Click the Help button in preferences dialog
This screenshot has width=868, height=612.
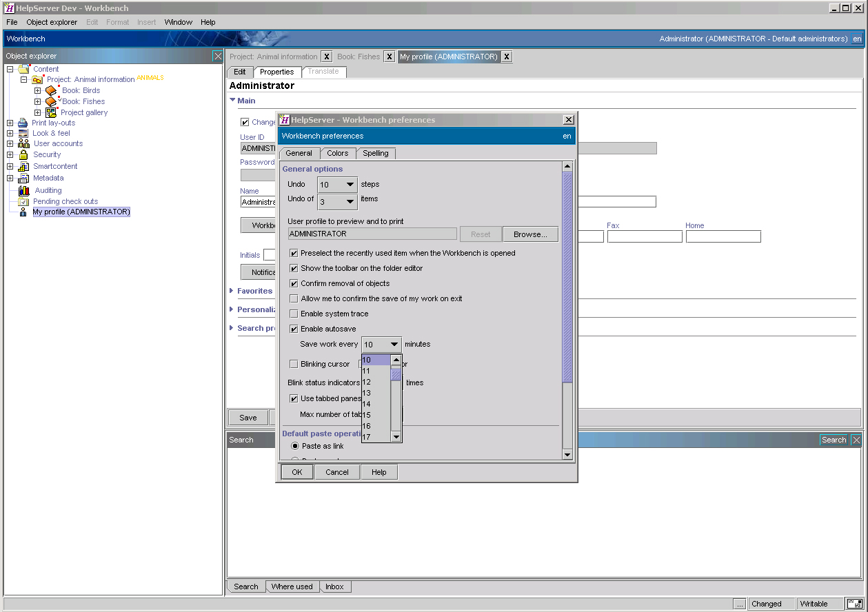tap(379, 472)
